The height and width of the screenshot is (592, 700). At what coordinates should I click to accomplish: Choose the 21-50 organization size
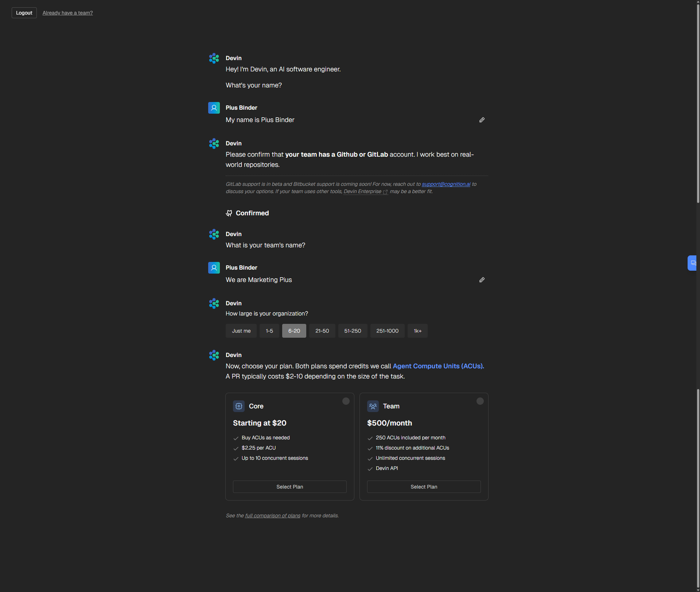[322, 331]
